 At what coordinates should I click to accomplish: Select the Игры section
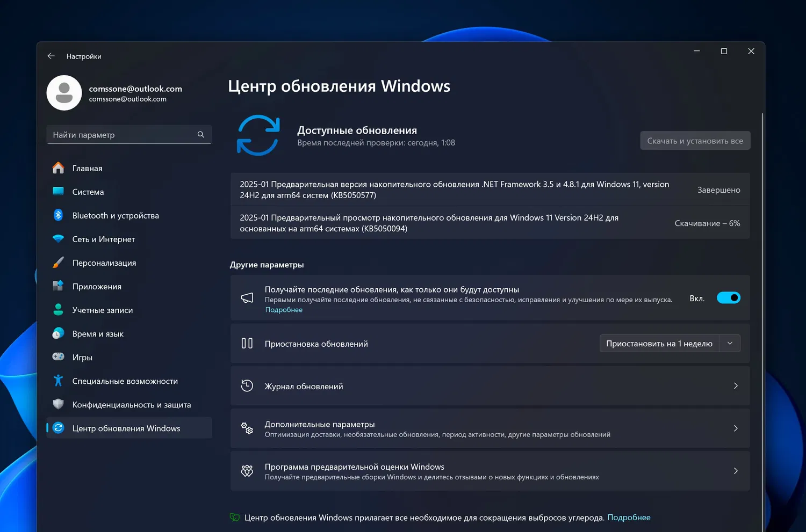129,357
